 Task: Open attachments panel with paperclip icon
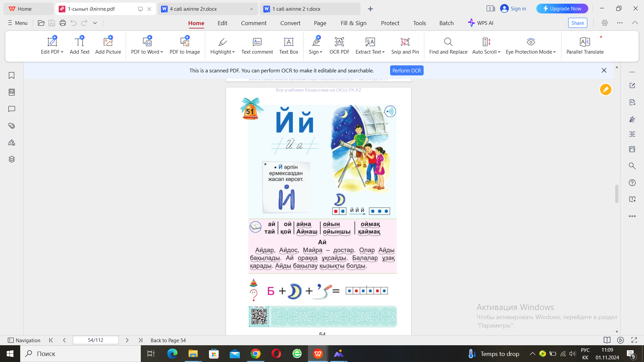12,126
